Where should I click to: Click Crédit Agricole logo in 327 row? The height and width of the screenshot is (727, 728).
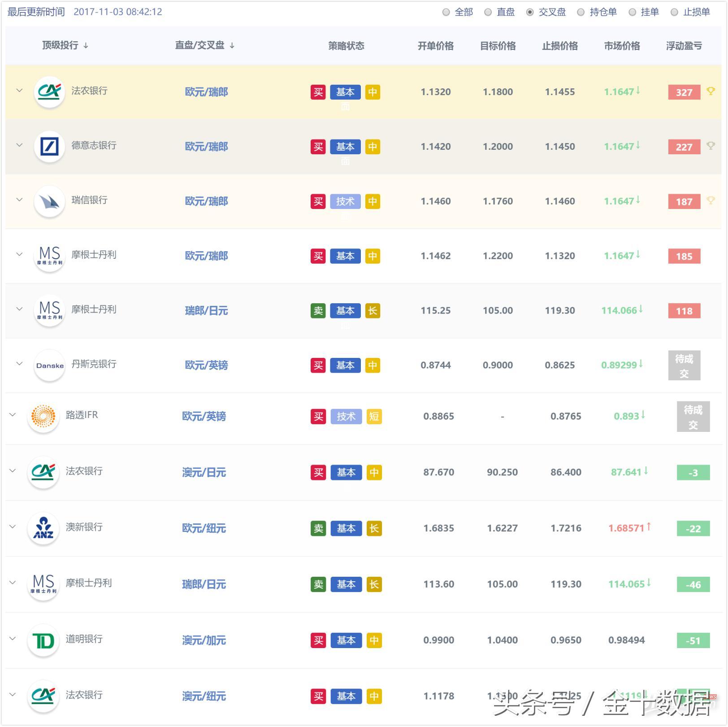pyautogui.click(x=49, y=91)
